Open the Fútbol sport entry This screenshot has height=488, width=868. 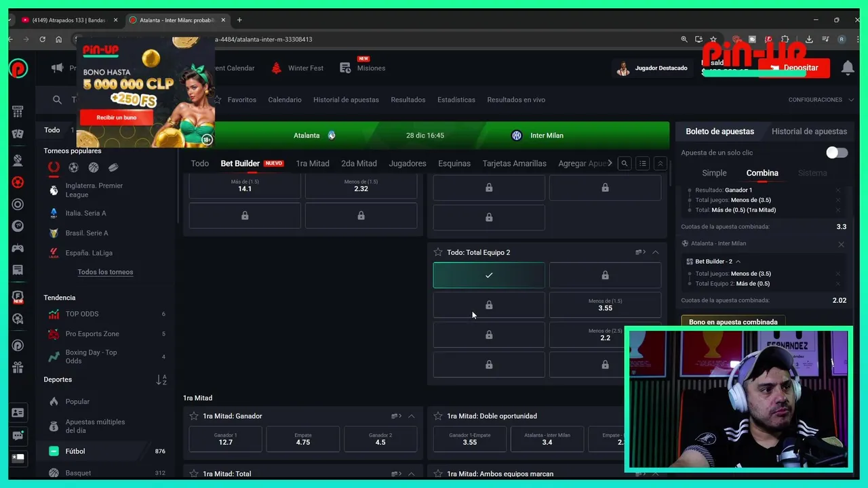(75, 451)
